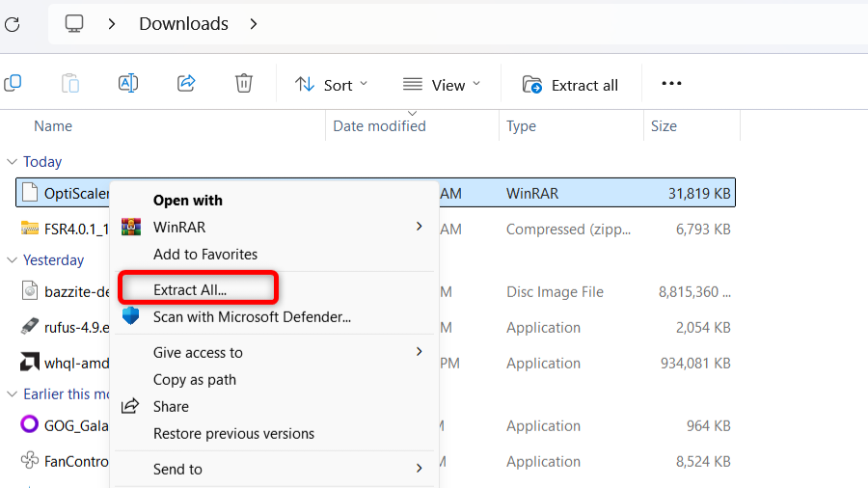Select Scan with Microsoft Defender

pos(251,315)
